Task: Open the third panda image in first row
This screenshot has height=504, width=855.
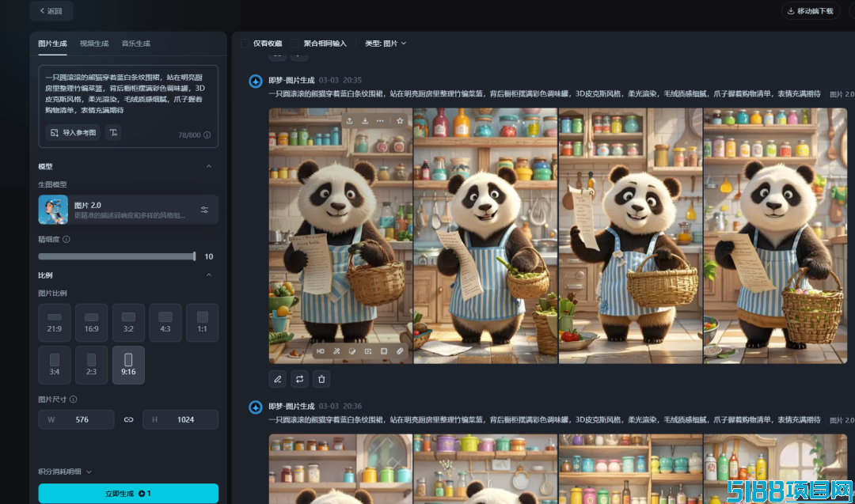Action: pyautogui.click(x=631, y=236)
